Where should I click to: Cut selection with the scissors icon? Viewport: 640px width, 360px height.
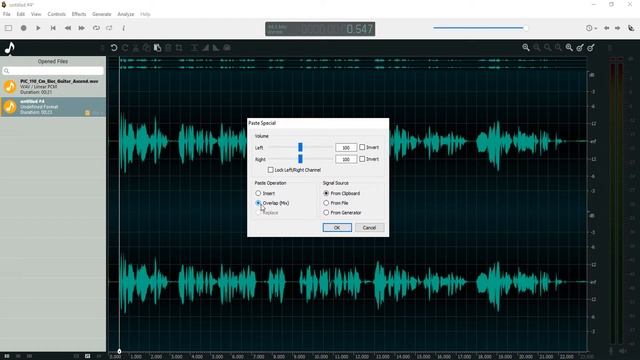pyautogui.click(x=136, y=48)
